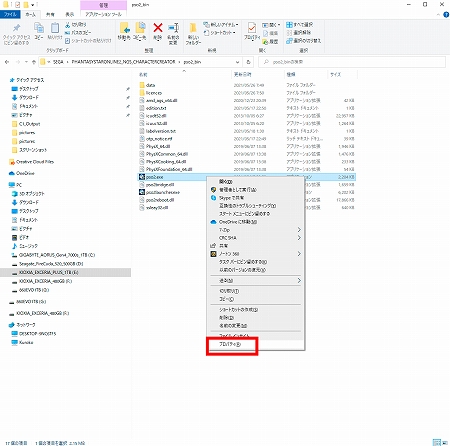The height and width of the screenshot is (446, 450).
Task: Sort files by the Name column header
Action: coord(143,75)
